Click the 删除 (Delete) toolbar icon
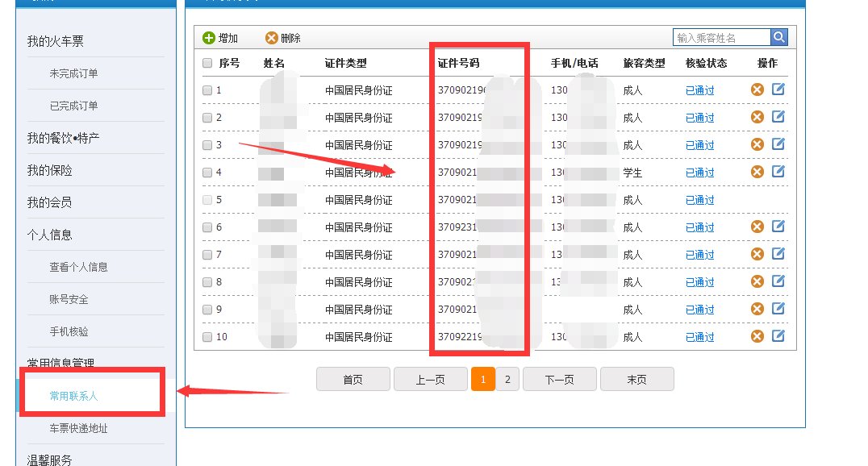This screenshot has width=868, height=466. point(271,36)
